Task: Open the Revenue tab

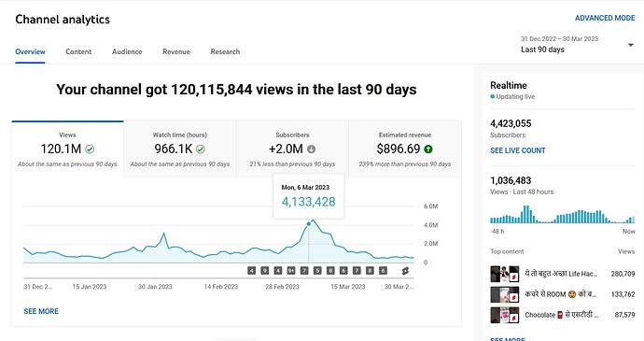Action: pos(176,51)
